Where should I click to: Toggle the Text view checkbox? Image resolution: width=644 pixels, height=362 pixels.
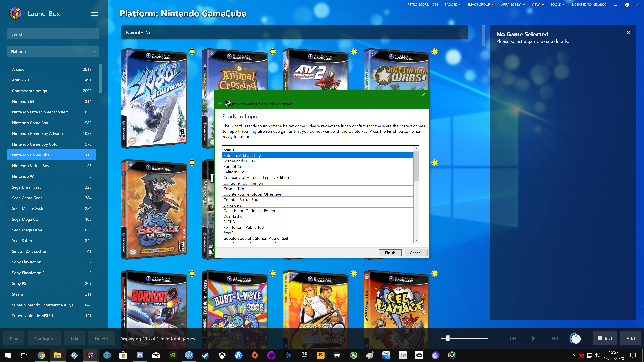[x=600, y=338]
